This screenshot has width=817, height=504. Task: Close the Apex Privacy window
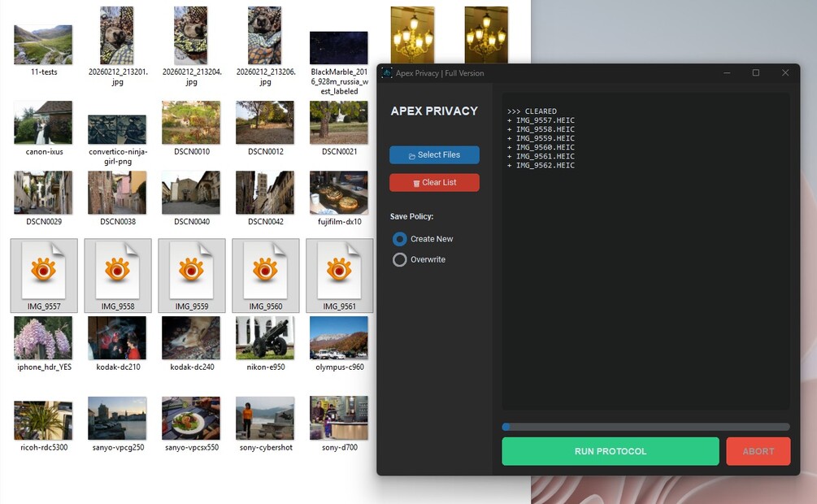tap(785, 73)
